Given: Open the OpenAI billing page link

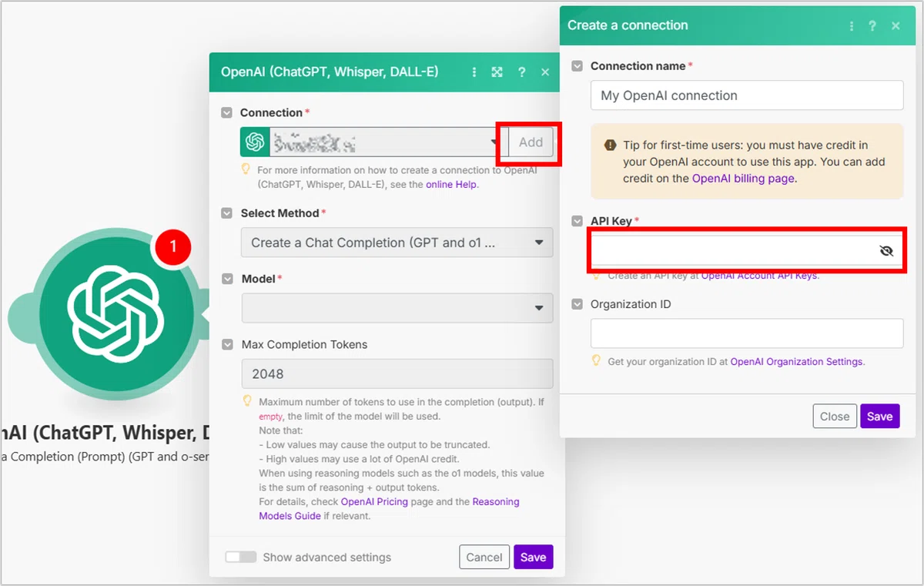Looking at the screenshot, I should (x=743, y=178).
